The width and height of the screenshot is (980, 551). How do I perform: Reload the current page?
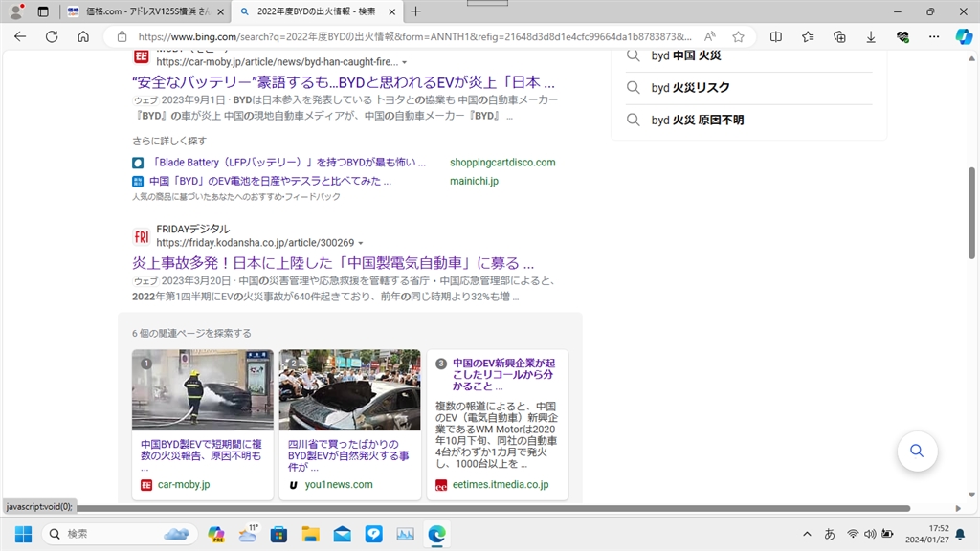pos(52,37)
